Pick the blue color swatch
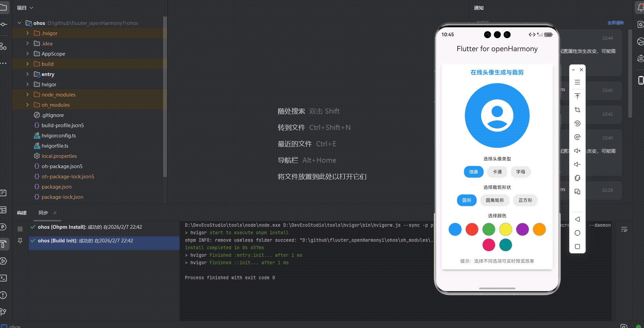Image resolution: width=644 pixels, height=328 pixels. (455, 229)
